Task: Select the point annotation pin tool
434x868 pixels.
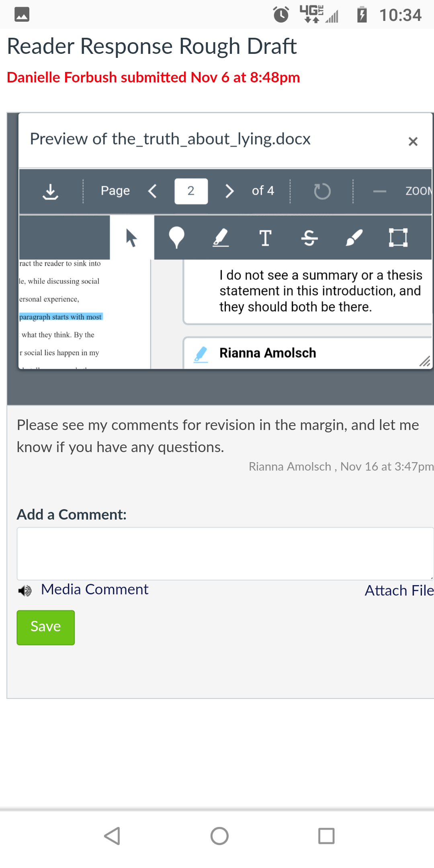Action: (x=176, y=237)
